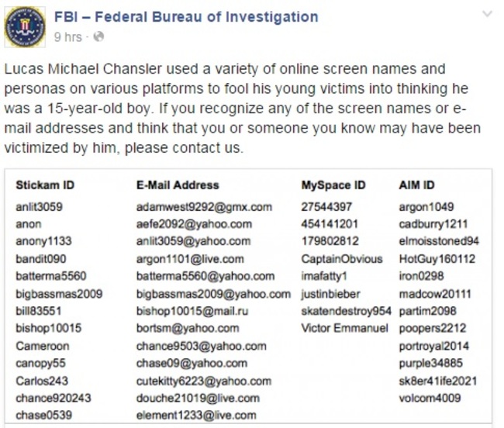Click the FBI seal profile picture
504x428 pixels.
click(25, 26)
